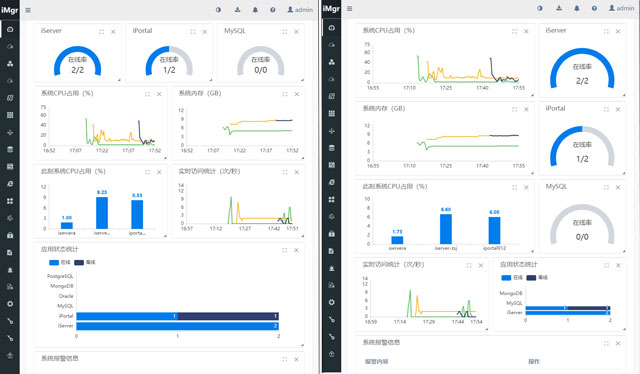
Task: Open settings gear in left sidebar
Action: click(10, 304)
